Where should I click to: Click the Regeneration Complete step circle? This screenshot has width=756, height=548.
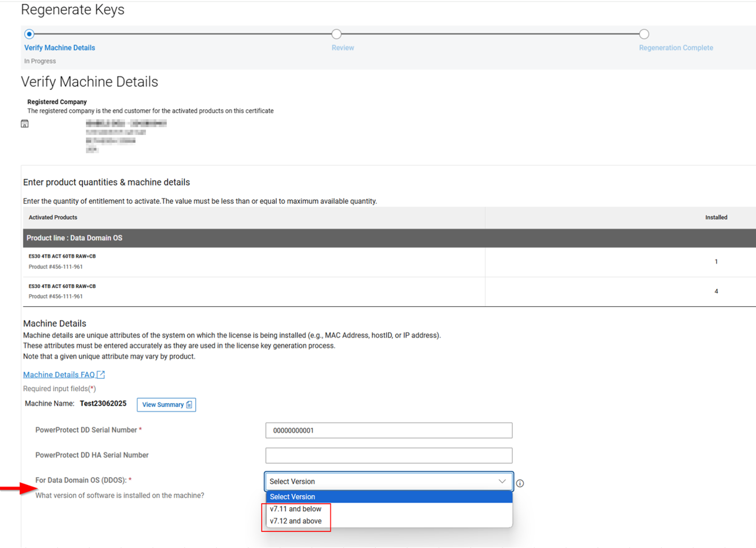click(x=644, y=34)
